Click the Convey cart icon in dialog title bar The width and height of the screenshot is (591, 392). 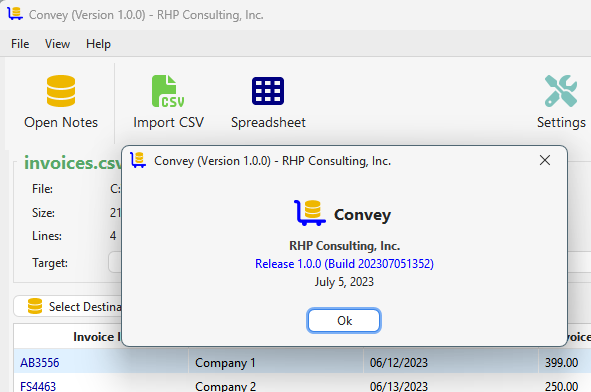pyautogui.click(x=138, y=160)
